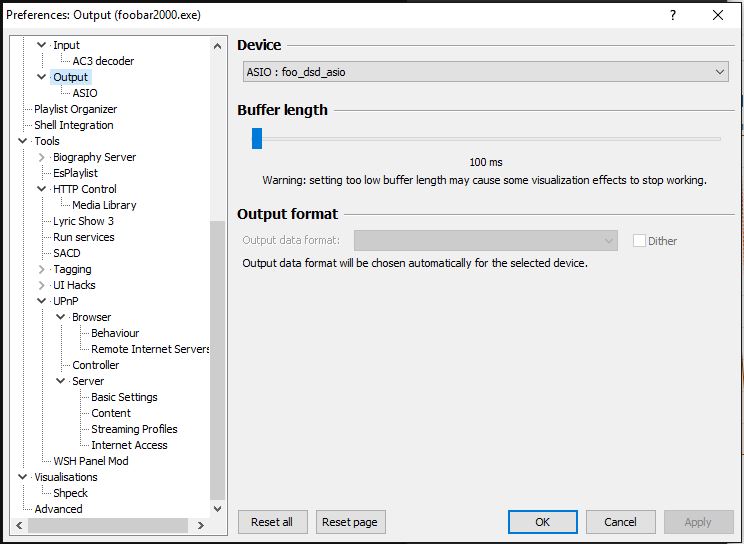
Task: Collapse the Server node under UPnP
Action: 60,381
